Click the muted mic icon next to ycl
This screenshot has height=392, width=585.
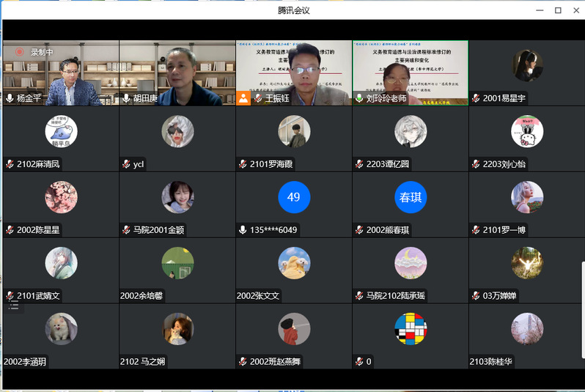tap(126, 164)
